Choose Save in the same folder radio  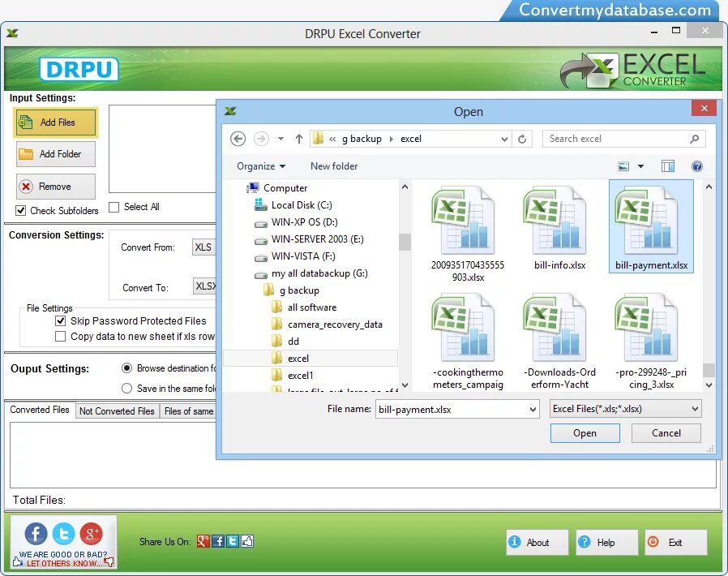pos(126,389)
